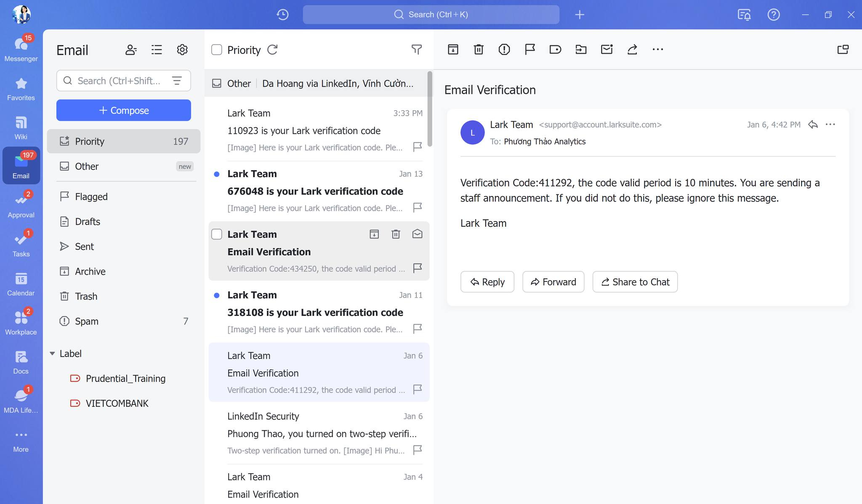862x504 pixels.
Task: Mark hovered Lark Team email as read
Action: (x=417, y=234)
